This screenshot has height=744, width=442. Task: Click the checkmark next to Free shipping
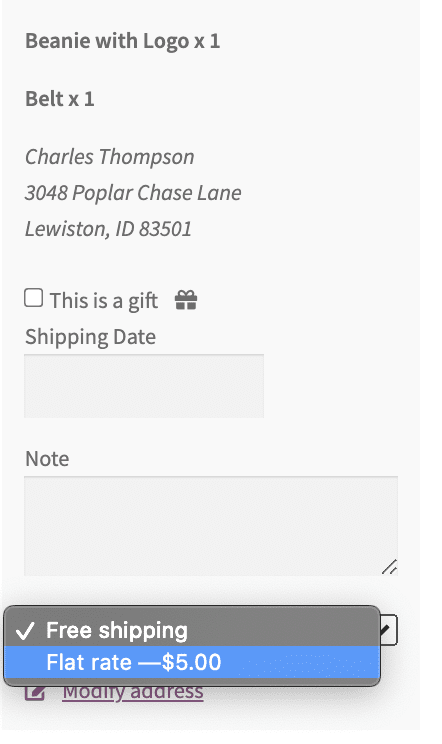coord(25,631)
